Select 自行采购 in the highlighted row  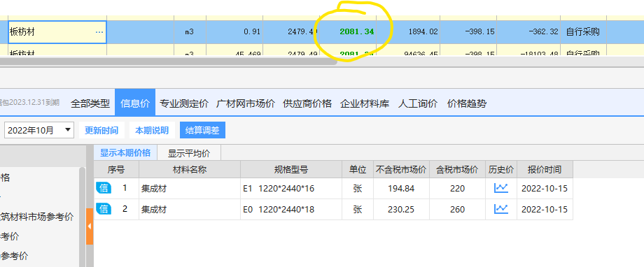pyautogui.click(x=583, y=32)
